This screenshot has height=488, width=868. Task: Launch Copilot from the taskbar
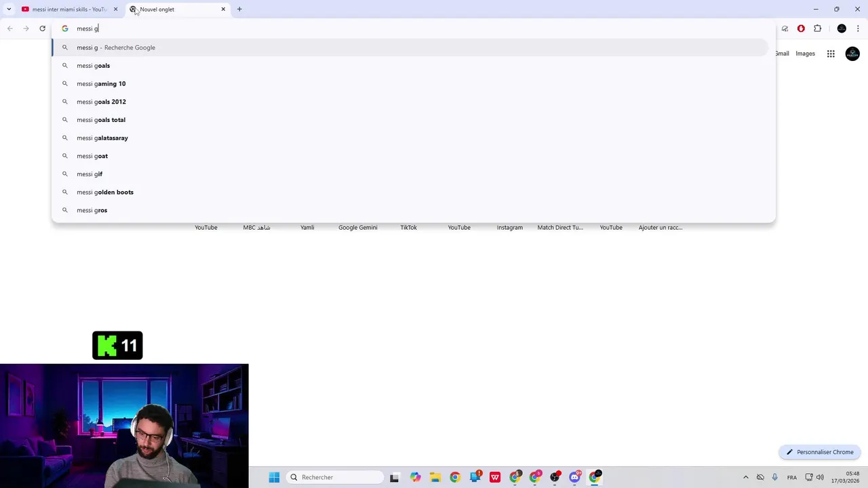[415, 477]
